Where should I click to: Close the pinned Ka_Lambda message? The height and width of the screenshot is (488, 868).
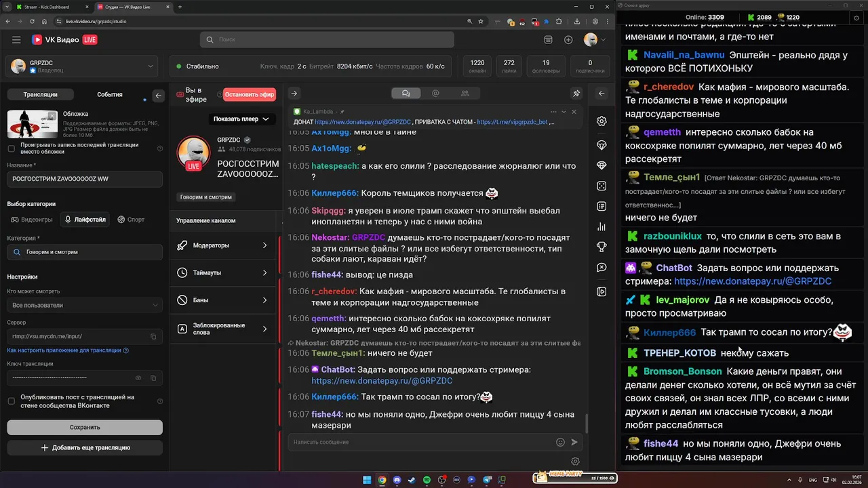pos(574,112)
